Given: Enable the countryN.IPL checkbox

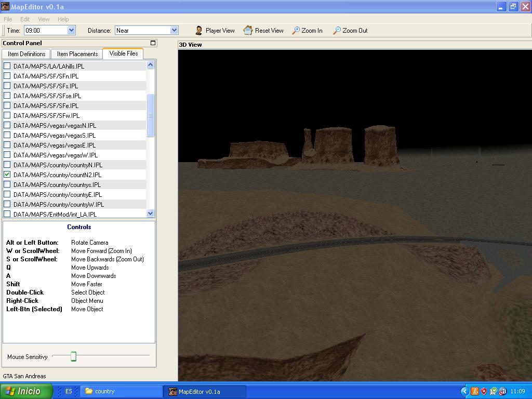Looking at the screenshot, I should click(7, 165).
